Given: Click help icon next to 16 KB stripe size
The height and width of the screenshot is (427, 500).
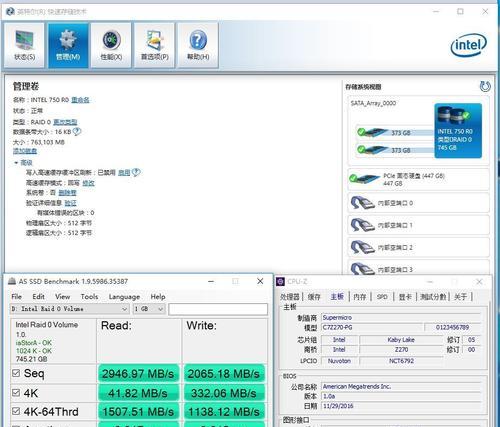Looking at the screenshot, I should 77,132.
